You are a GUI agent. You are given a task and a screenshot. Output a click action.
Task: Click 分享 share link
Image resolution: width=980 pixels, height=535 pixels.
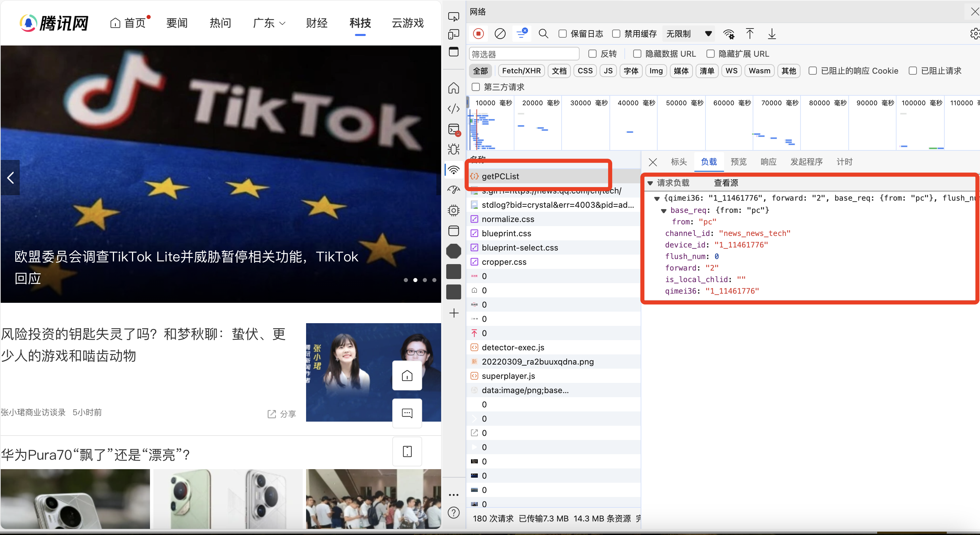coord(282,414)
